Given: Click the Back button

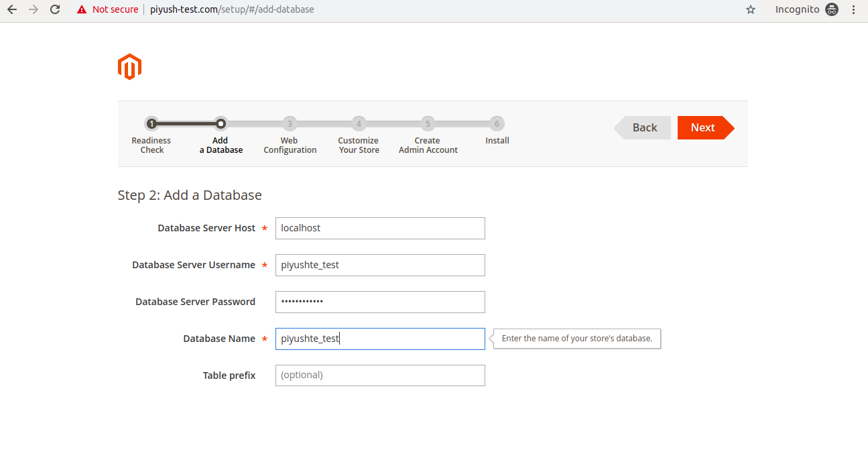Looking at the screenshot, I should coord(643,127).
